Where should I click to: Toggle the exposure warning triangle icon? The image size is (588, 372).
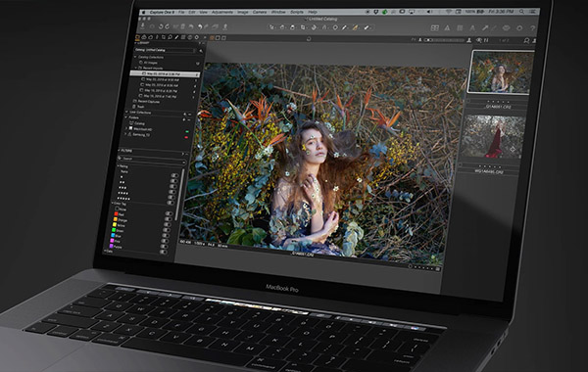pos(447,27)
